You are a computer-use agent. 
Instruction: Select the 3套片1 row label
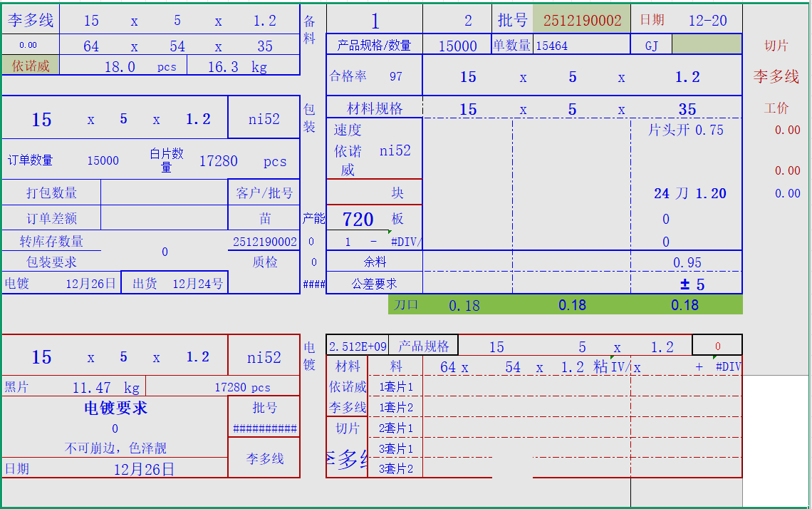point(395,449)
